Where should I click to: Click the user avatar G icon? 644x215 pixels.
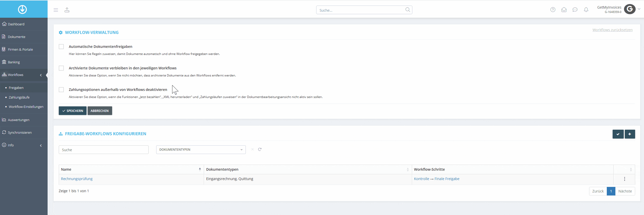[630, 9]
